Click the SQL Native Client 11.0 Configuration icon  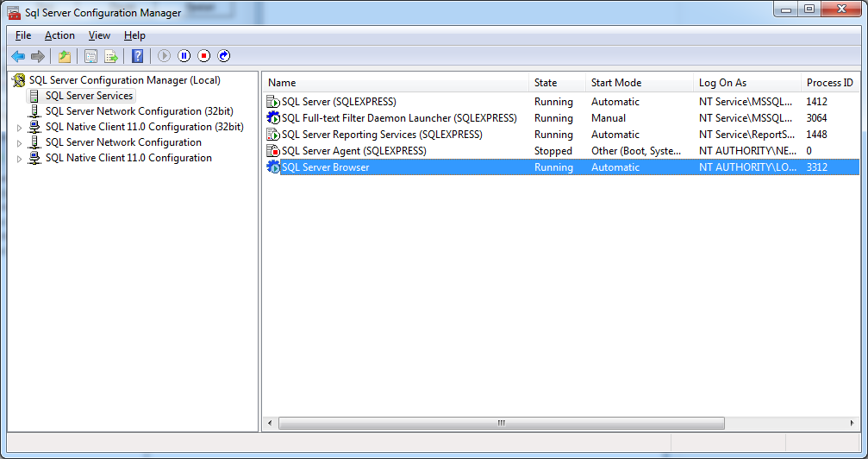tap(34, 158)
